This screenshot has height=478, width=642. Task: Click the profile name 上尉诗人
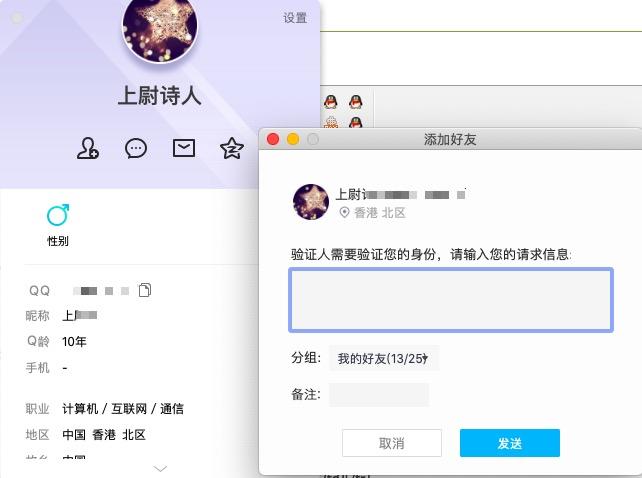point(160,95)
